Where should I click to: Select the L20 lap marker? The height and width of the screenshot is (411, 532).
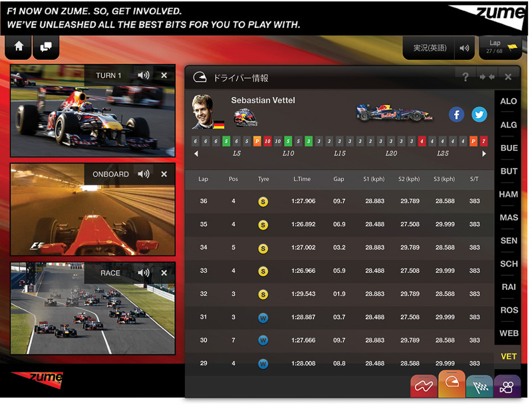pos(391,154)
